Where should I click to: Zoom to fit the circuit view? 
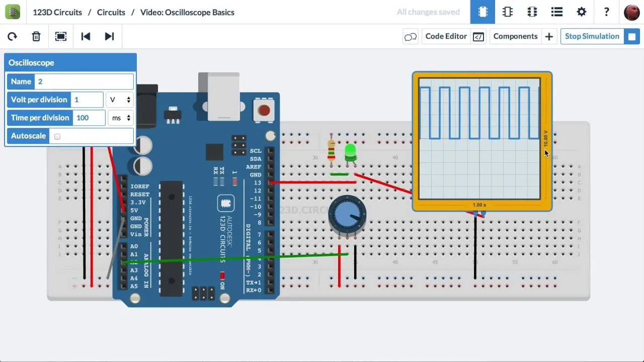tap(60, 36)
